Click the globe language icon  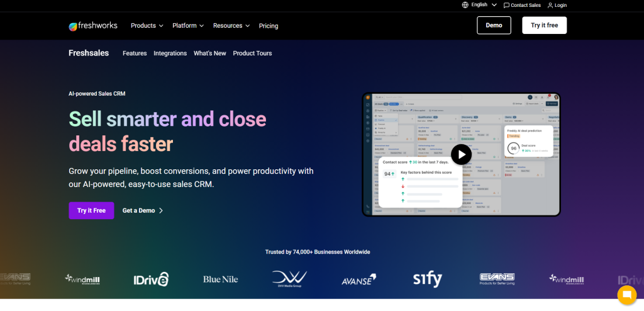(465, 5)
